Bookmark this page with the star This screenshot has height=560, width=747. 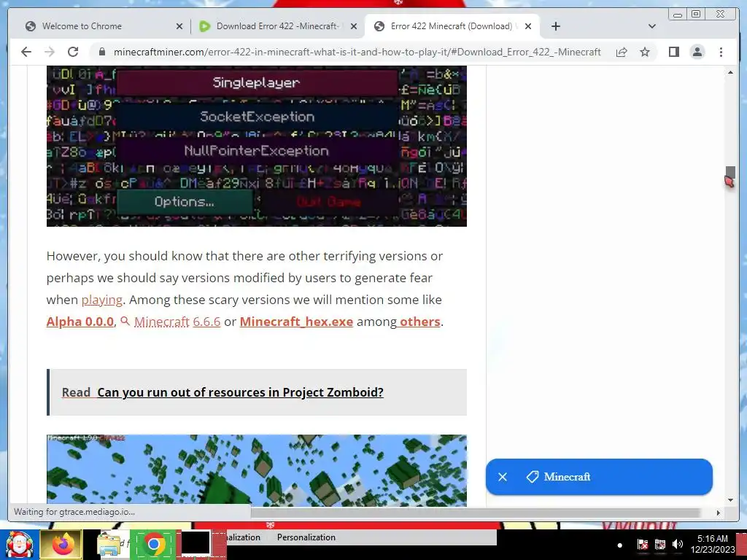click(x=645, y=52)
